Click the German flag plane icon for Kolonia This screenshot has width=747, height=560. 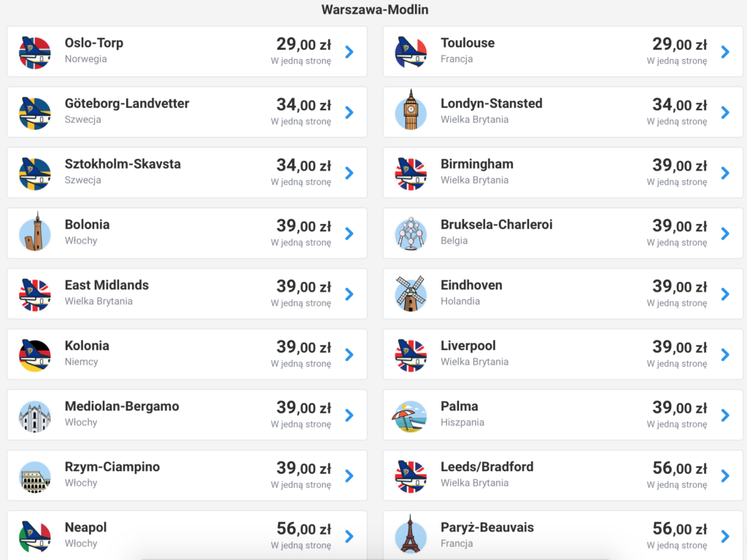point(35,354)
